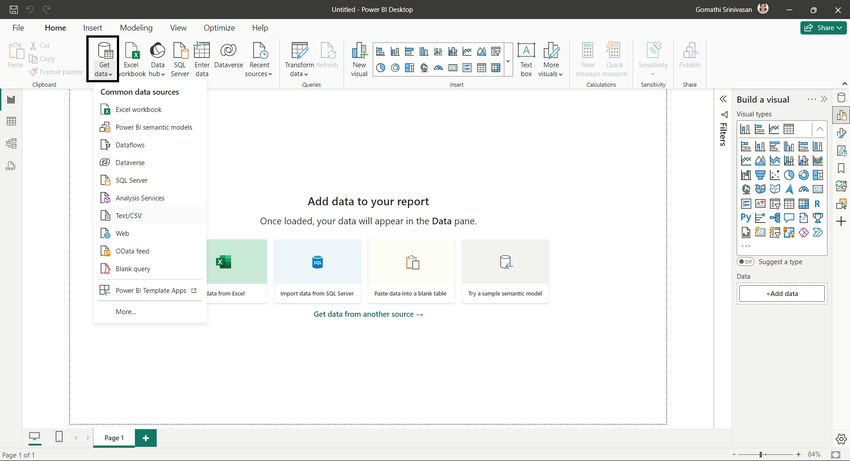Switch to Table view in left sidebar
Image resolution: width=850 pixels, height=461 pixels.
point(11,121)
